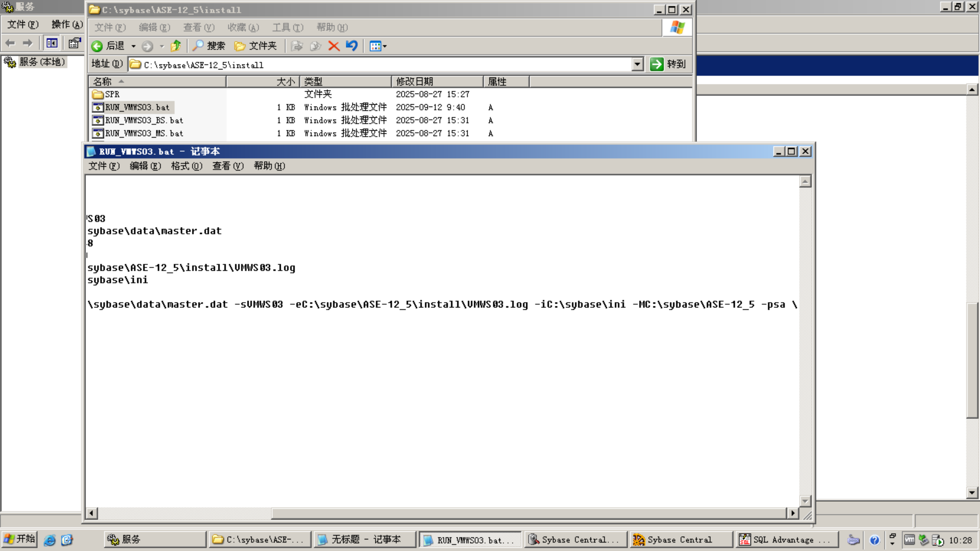This screenshot has height=551, width=980.
Task: Click the Explorer window title folder icon
Action: coord(94,9)
